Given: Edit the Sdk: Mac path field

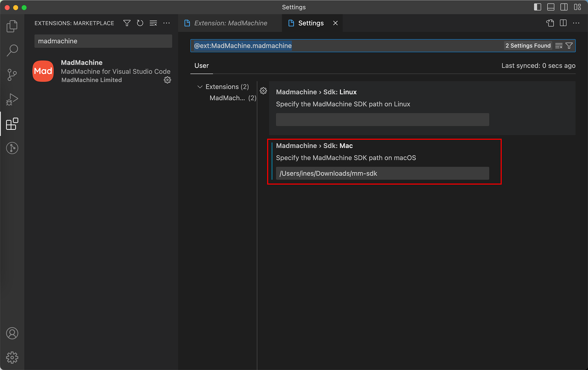Looking at the screenshot, I should 383,173.
